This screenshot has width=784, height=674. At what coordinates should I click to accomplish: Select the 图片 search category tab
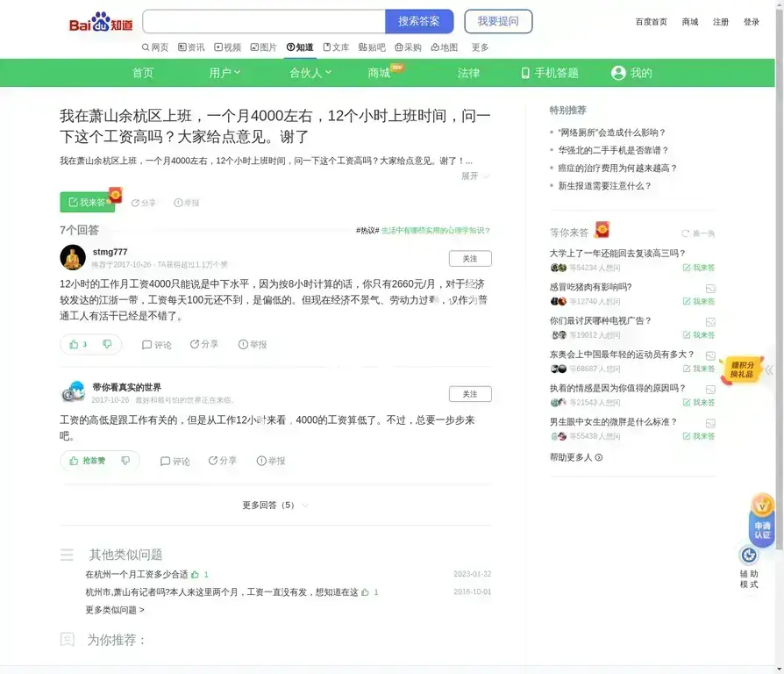[263, 47]
